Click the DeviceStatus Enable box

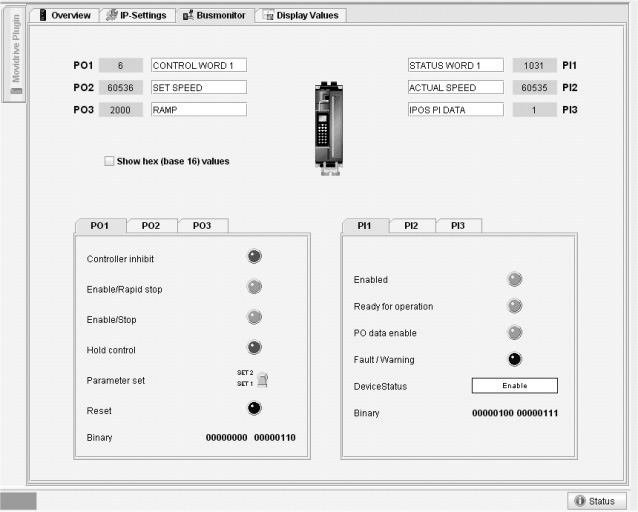[x=515, y=385]
